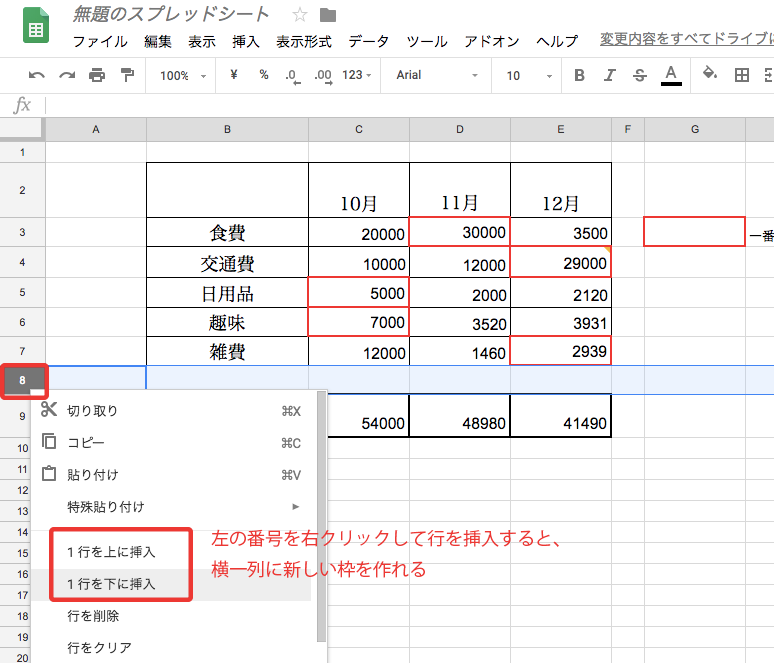
Task: Select the paint format roller icon
Action: [x=127, y=75]
